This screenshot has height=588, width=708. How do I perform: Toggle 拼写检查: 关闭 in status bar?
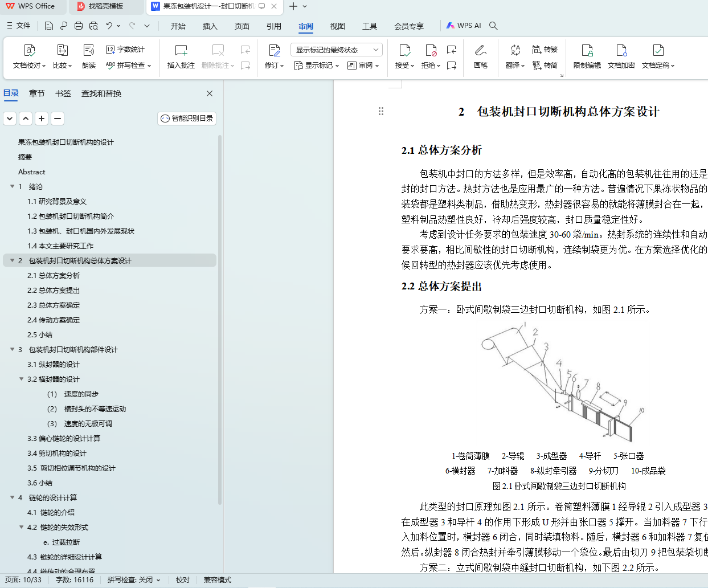tap(134, 580)
